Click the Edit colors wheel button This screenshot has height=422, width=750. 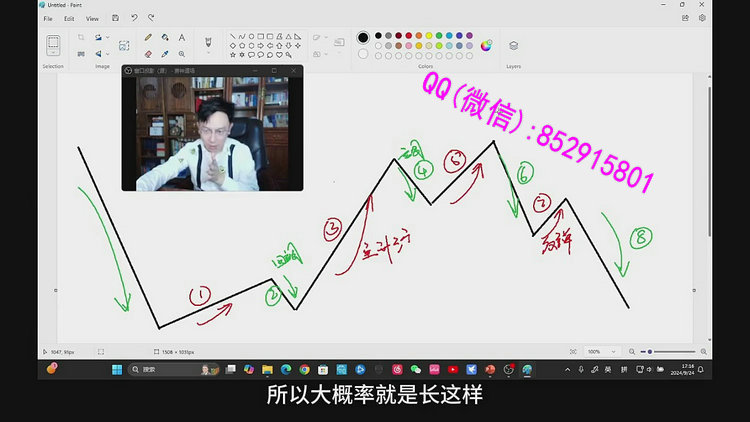point(487,45)
